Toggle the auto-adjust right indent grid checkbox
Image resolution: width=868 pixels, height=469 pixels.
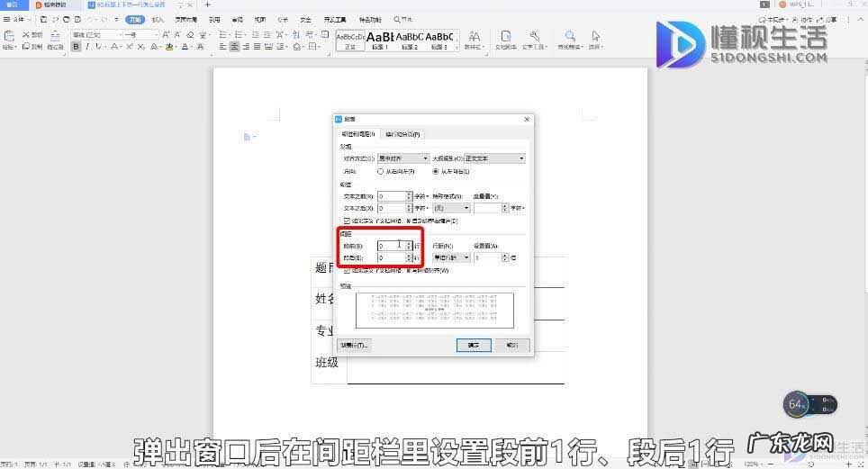[347, 221]
